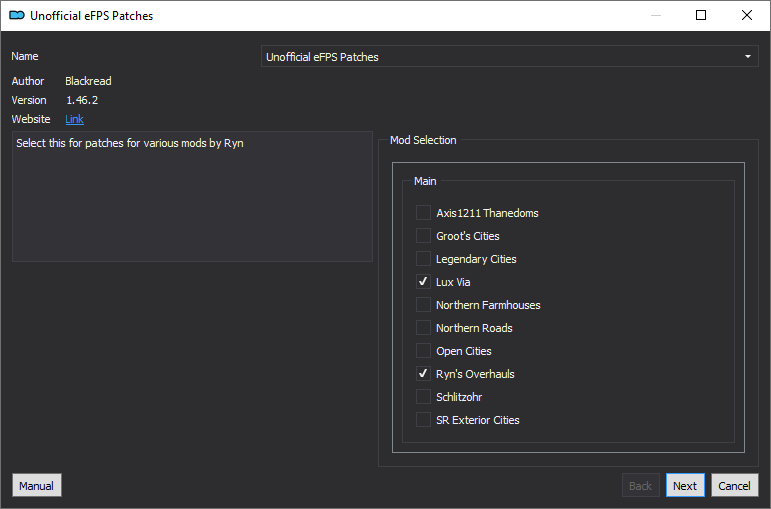Click the Next button
This screenshot has height=509, width=771.
[x=684, y=486]
